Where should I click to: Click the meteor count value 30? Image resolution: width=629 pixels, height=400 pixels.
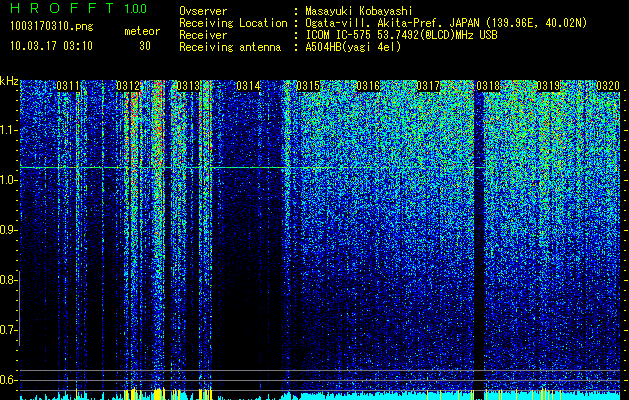coord(145,46)
